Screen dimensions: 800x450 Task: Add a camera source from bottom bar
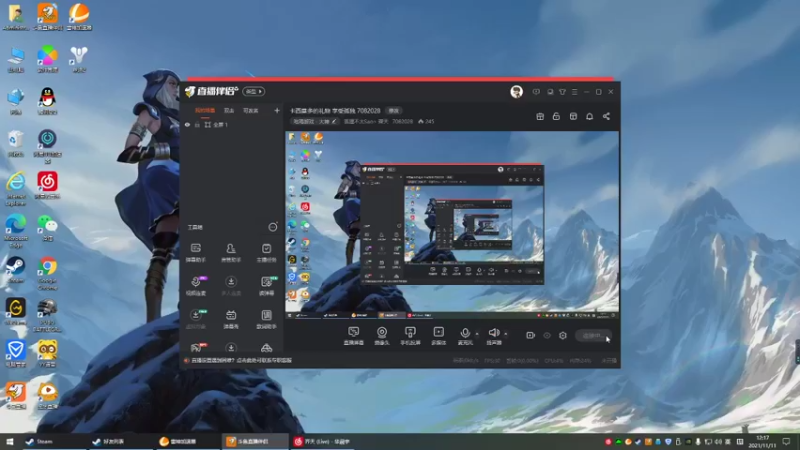tap(382, 336)
